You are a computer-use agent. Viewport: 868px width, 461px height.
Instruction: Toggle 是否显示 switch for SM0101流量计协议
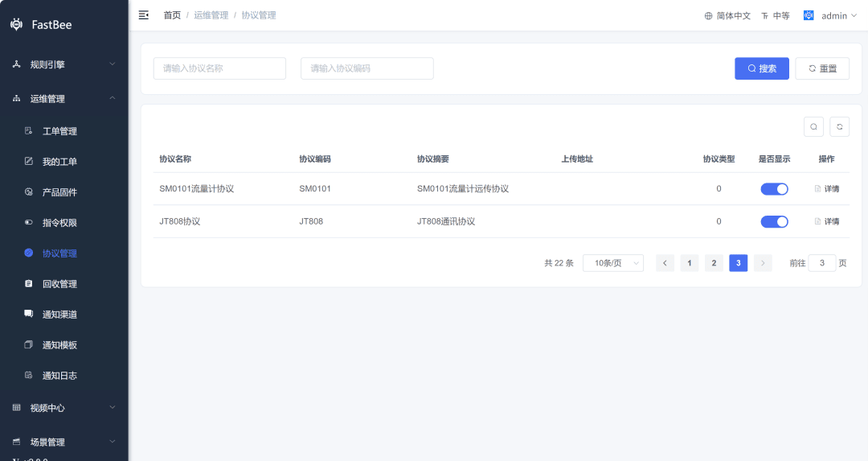(774, 189)
